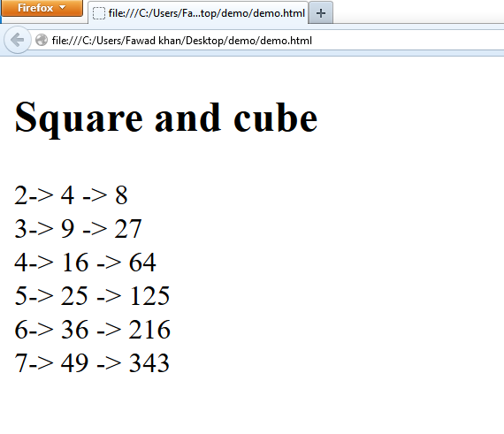Click the number 343 in last row

149,363
